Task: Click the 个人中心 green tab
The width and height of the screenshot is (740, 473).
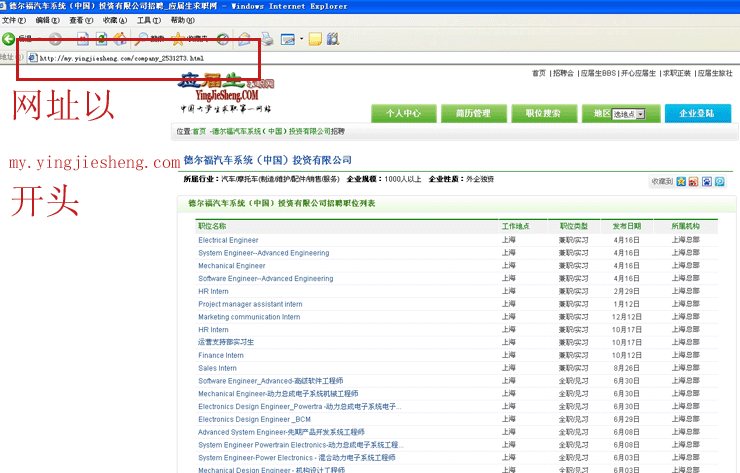Action: [x=404, y=113]
